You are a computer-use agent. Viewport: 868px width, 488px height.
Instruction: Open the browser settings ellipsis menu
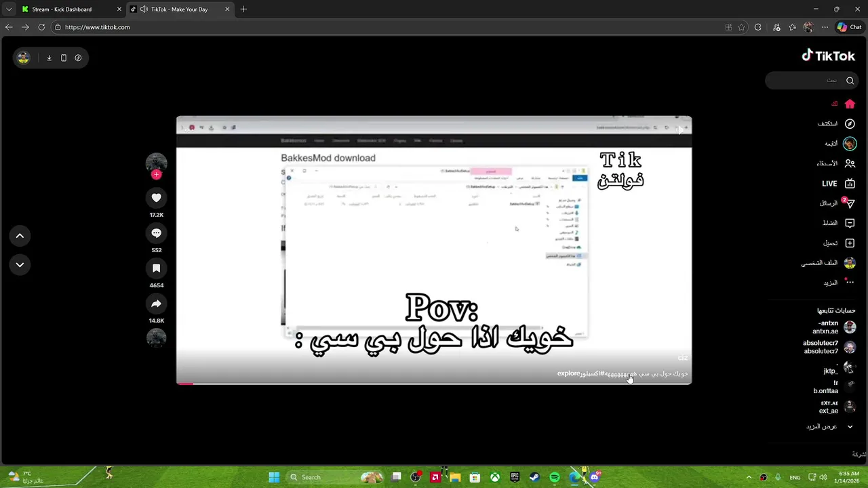825,27
